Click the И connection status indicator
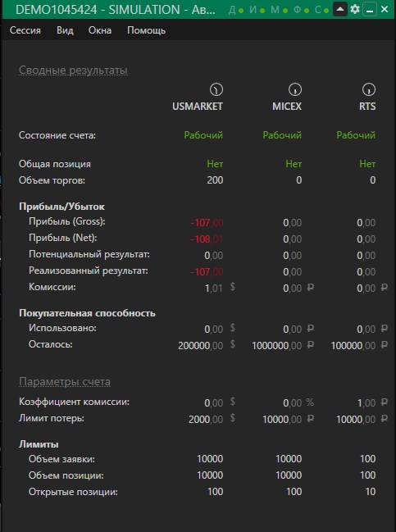Viewport: 396px width, 532px height. click(x=257, y=10)
